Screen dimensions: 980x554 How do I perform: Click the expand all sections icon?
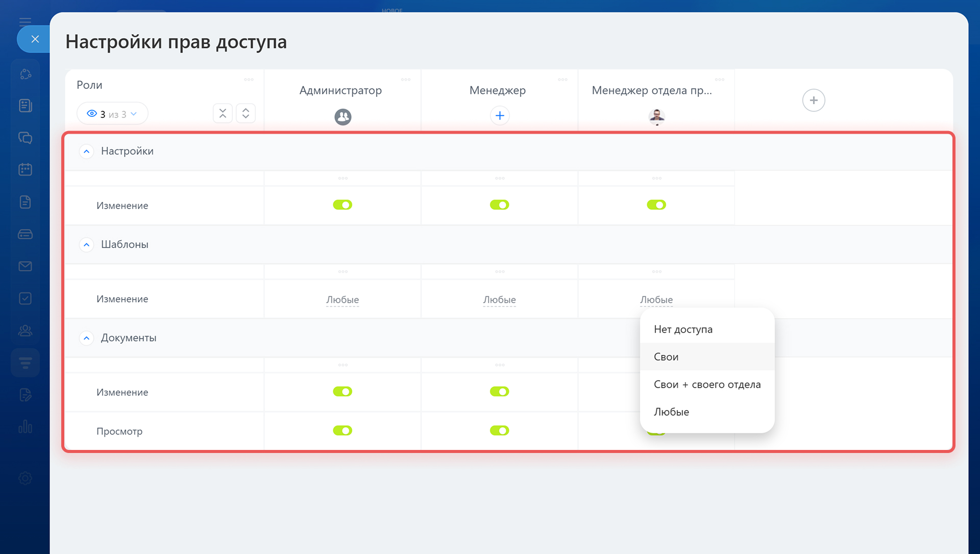click(246, 113)
